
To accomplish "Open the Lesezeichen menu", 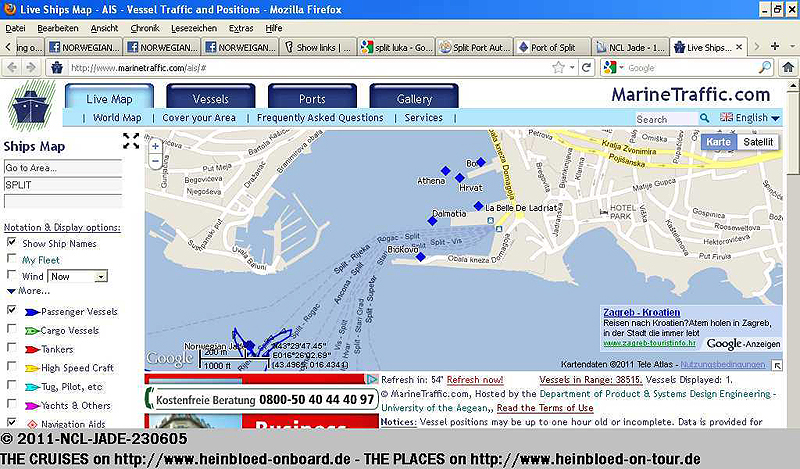I will pyautogui.click(x=194, y=28).
